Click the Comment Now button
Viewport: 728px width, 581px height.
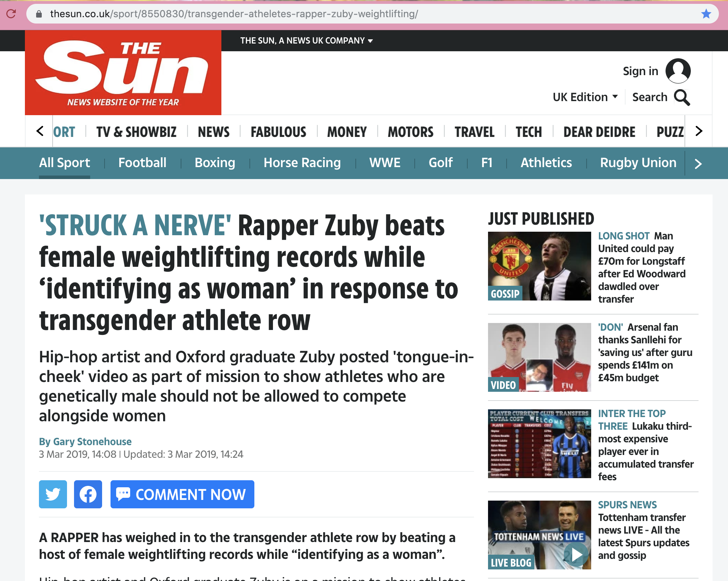pos(182,494)
